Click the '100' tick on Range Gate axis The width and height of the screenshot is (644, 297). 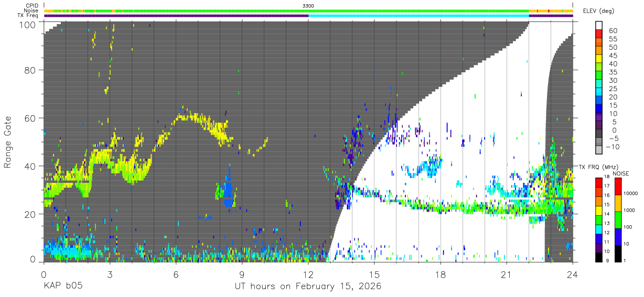point(27,24)
